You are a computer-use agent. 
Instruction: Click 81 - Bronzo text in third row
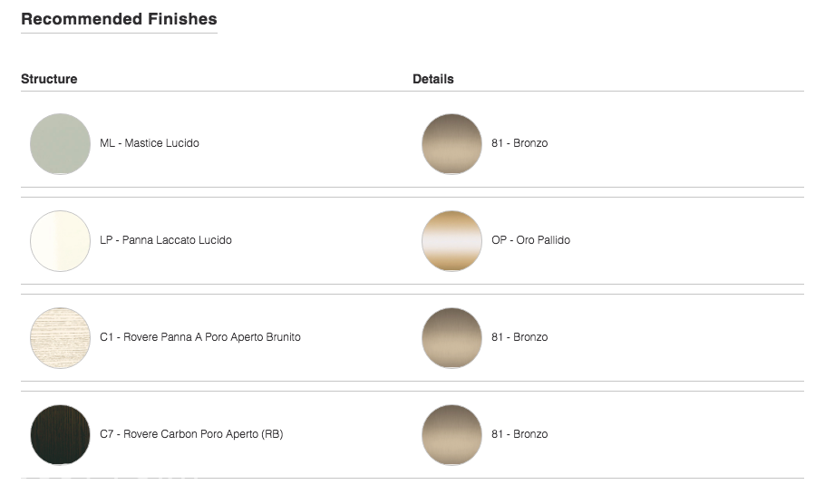519,337
